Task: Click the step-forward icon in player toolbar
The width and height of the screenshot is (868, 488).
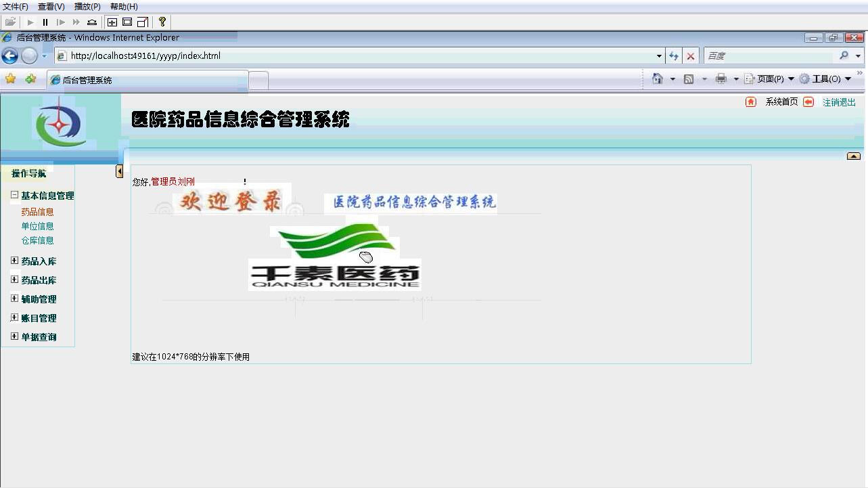Action: 61,22
